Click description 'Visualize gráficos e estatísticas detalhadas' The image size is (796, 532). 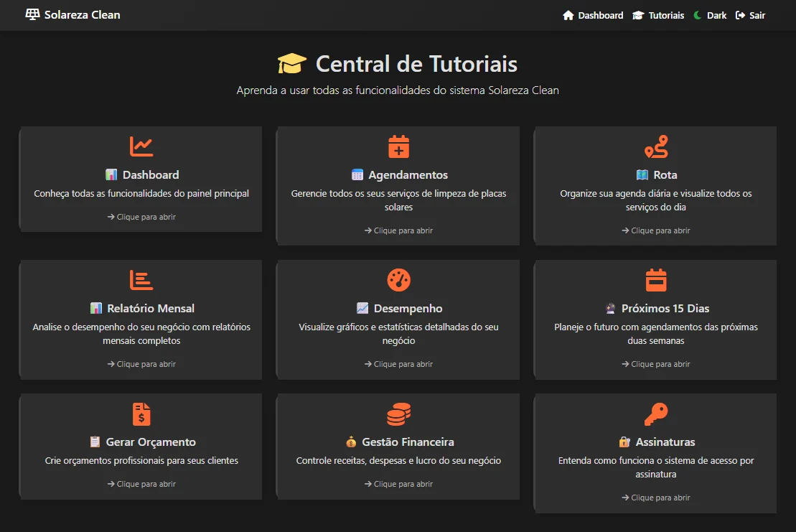pos(398,334)
